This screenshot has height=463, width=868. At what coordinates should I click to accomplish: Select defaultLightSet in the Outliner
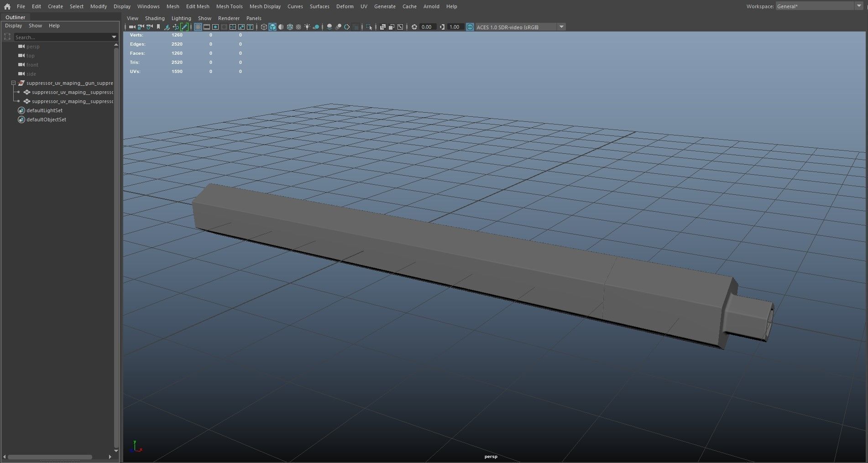[x=44, y=110]
